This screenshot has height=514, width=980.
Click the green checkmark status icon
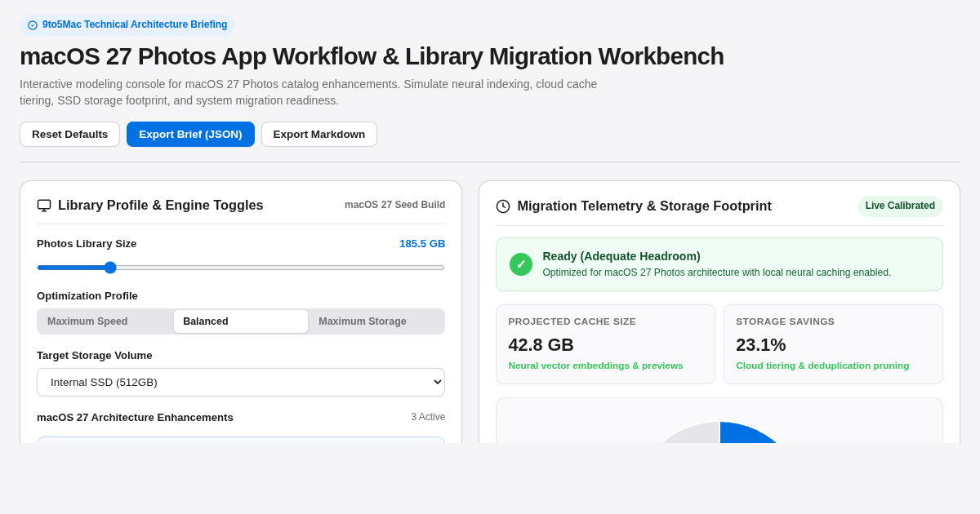(x=521, y=264)
